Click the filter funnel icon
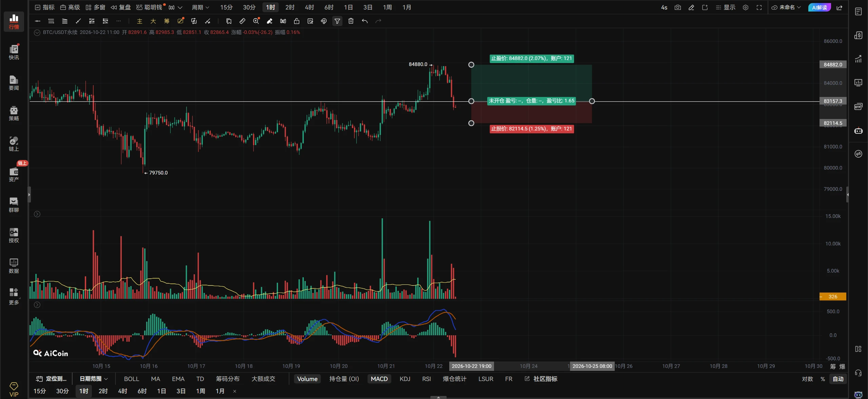The height and width of the screenshot is (399, 868). (337, 21)
